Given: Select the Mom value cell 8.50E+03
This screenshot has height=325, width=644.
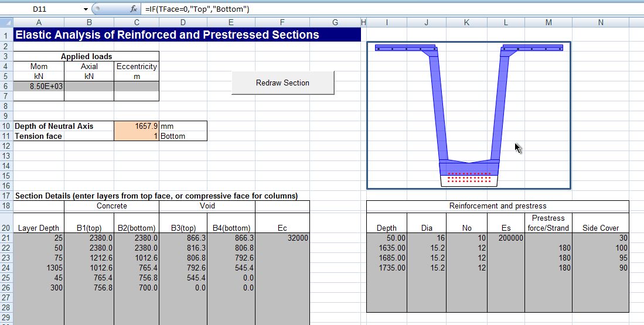Looking at the screenshot, I should coord(39,86).
